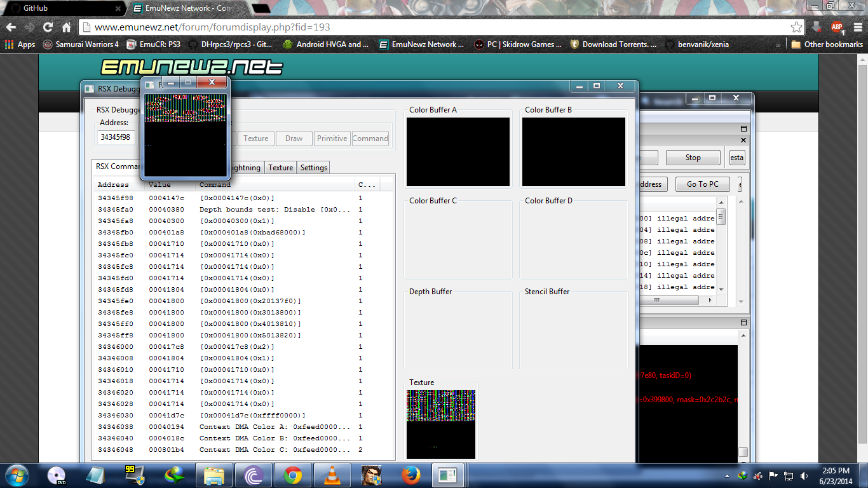Open the Adblock Plus extension icon

837,27
